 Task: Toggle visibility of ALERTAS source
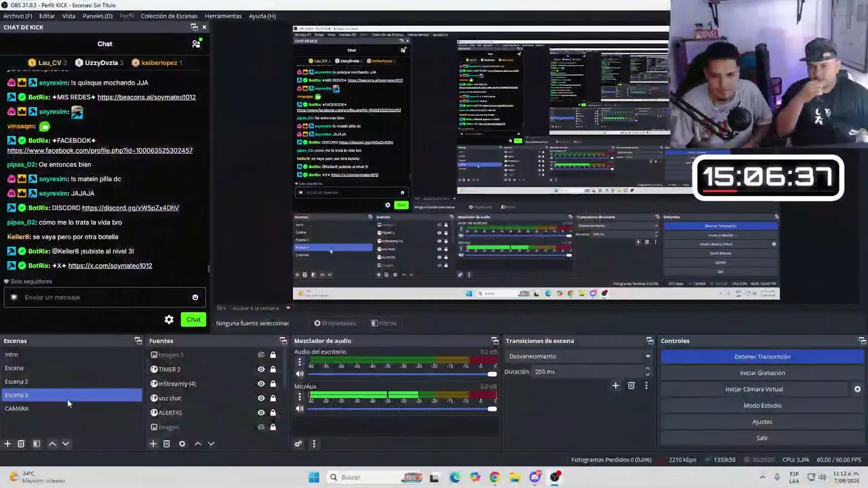(x=261, y=413)
